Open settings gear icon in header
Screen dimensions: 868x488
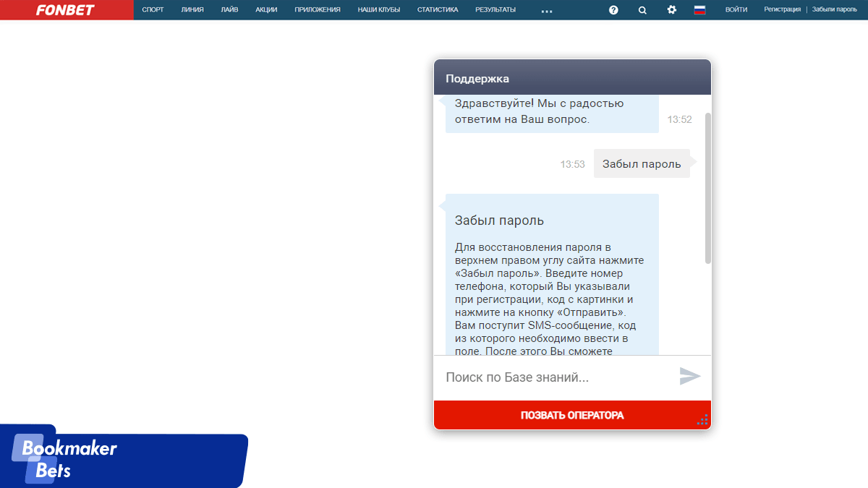(671, 10)
